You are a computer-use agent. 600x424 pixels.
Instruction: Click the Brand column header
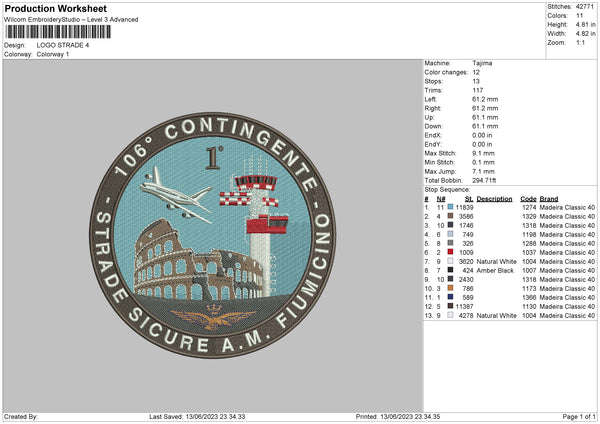[x=549, y=199]
